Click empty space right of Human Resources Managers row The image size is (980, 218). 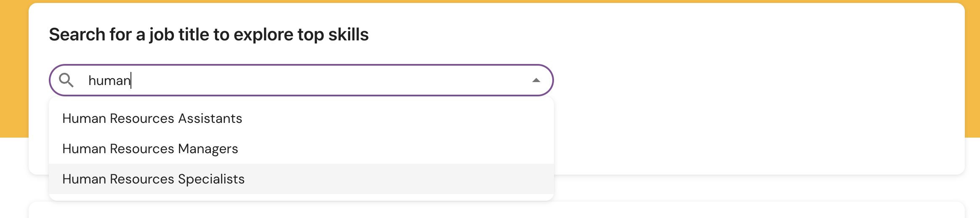[x=396, y=149]
